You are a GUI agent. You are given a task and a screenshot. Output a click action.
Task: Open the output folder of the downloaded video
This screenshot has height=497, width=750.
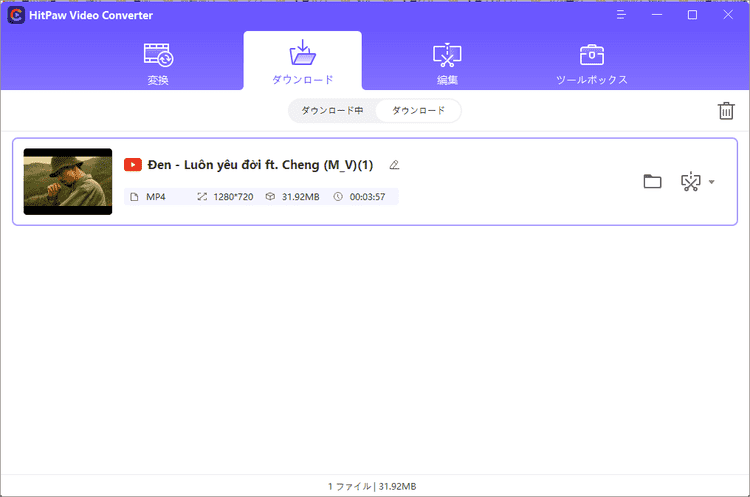pyautogui.click(x=652, y=181)
